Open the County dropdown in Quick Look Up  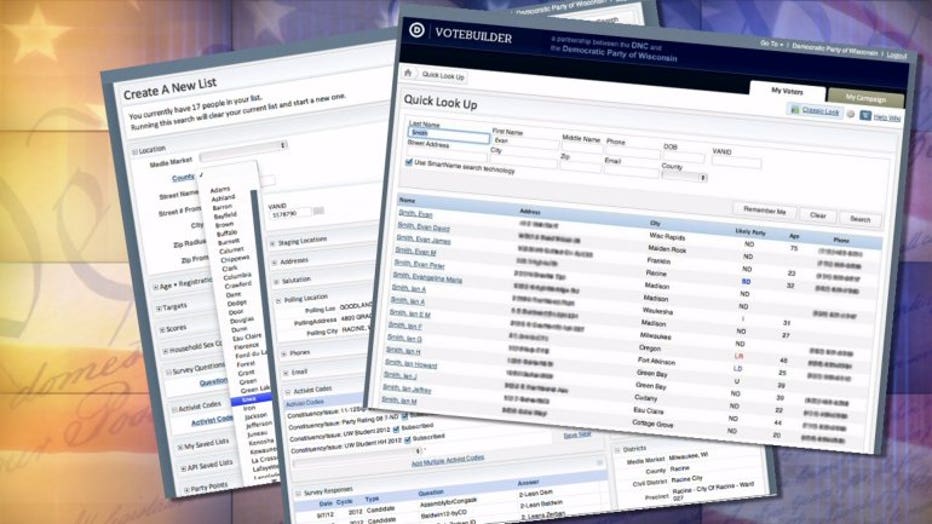coord(685,176)
